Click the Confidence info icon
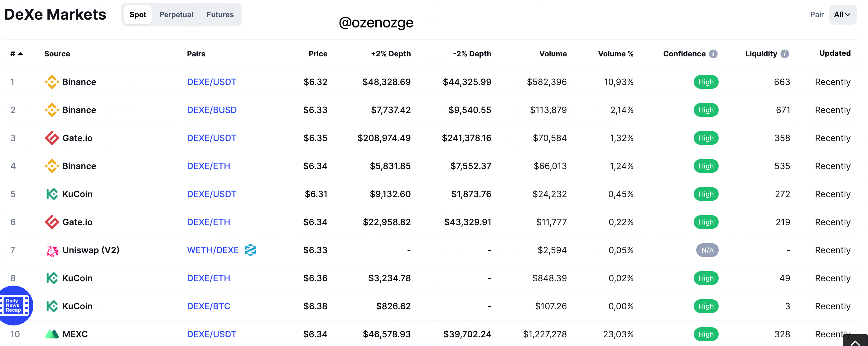 713,54
